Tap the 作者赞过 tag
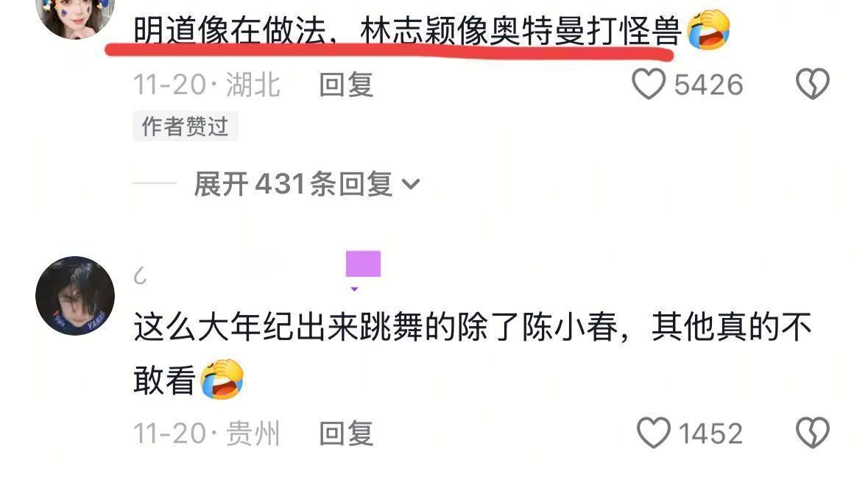Screen dimensions: 868x477 pos(185,126)
